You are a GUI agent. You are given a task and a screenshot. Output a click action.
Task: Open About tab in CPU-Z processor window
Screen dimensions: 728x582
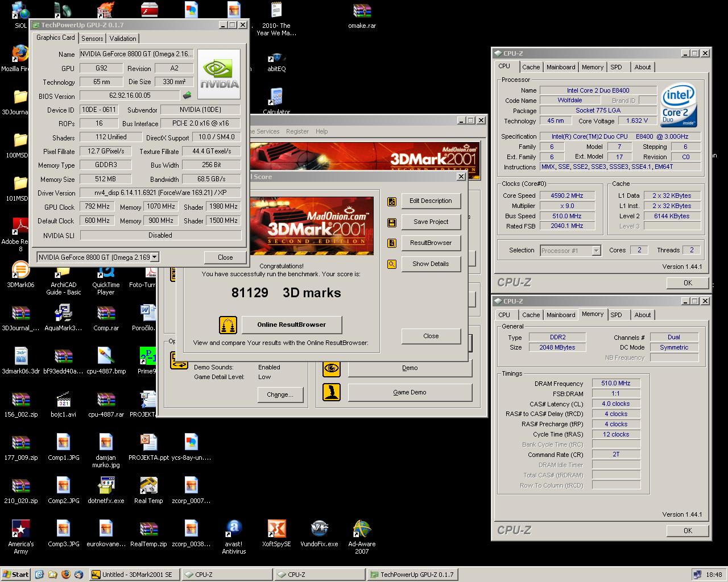643,67
